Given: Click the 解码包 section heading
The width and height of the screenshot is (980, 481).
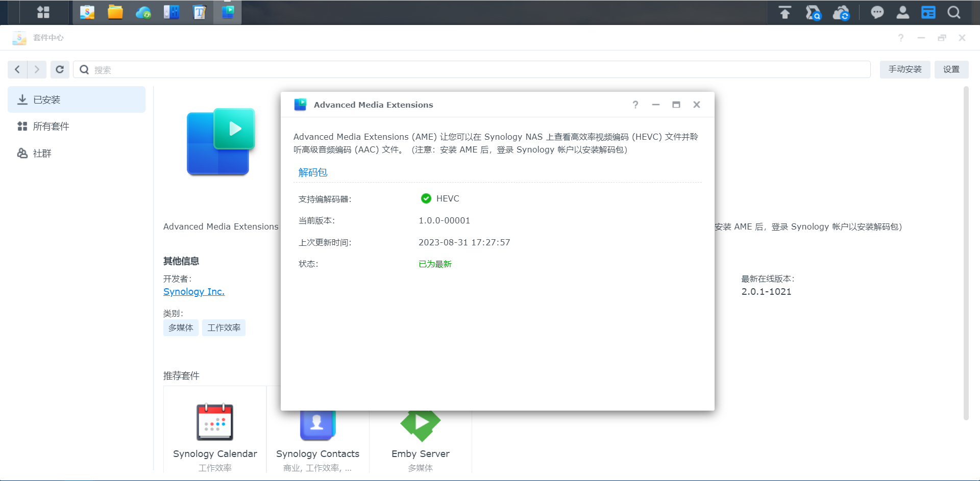Looking at the screenshot, I should [313, 172].
